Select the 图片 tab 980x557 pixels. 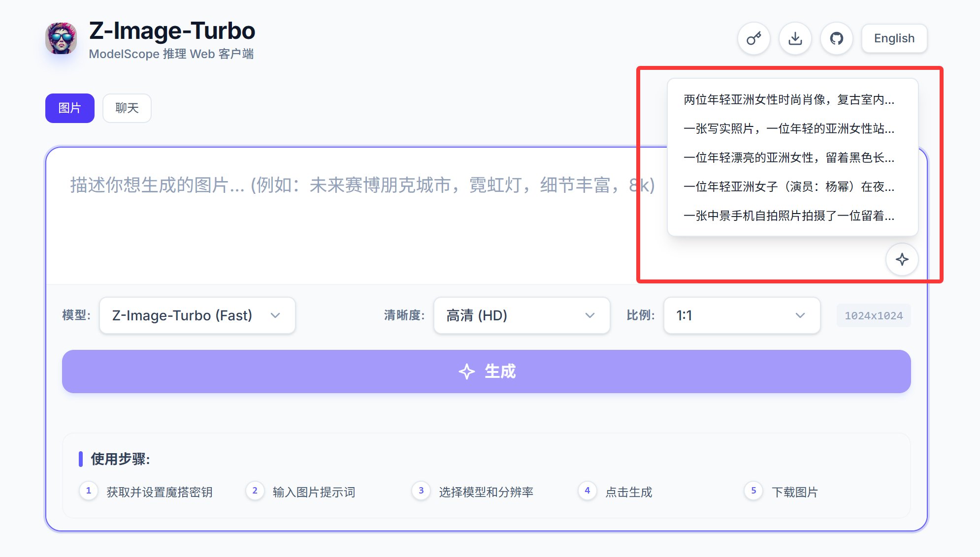coord(69,108)
